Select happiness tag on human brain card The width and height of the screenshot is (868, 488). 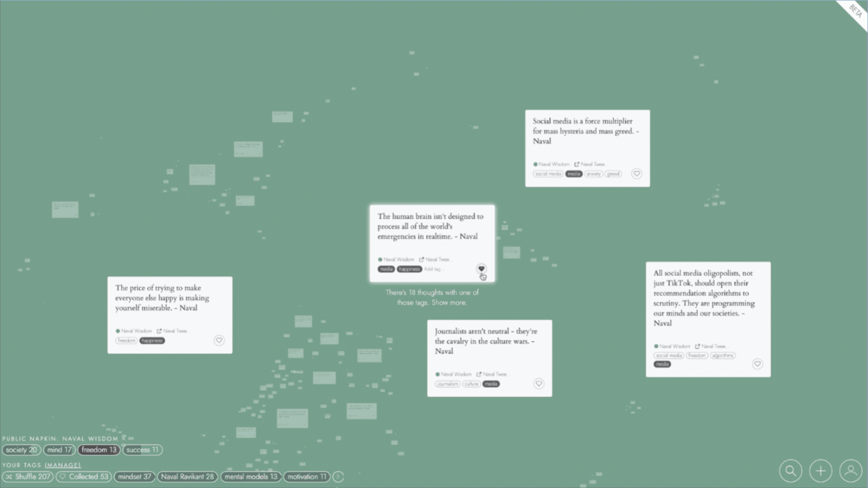coord(410,269)
